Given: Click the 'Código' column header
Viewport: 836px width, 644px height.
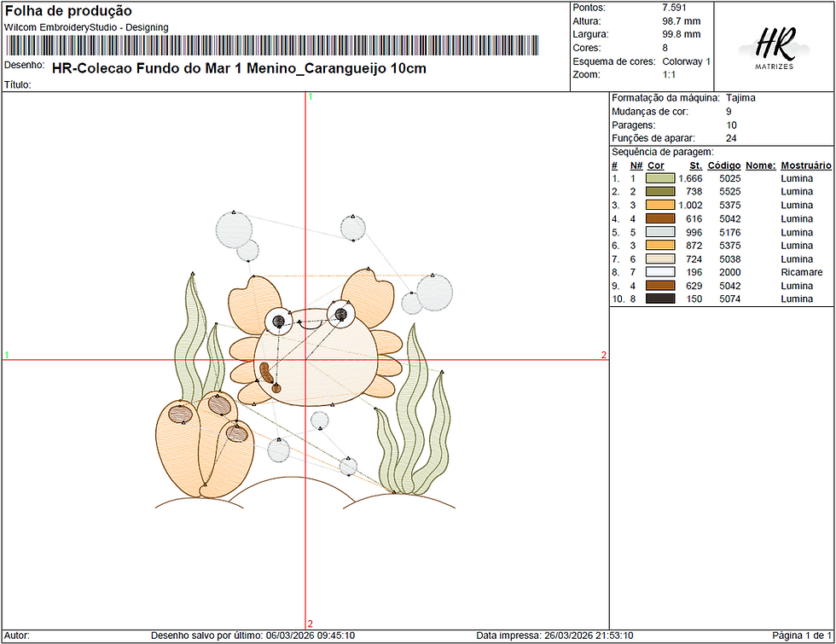Looking at the screenshot, I should click(x=724, y=165).
